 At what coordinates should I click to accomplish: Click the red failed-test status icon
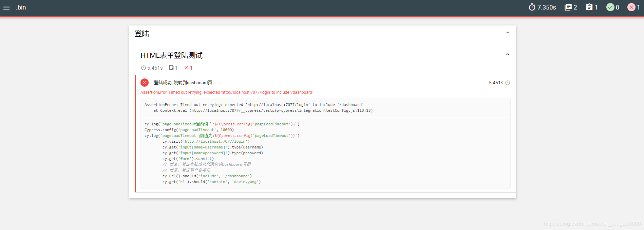(x=145, y=83)
